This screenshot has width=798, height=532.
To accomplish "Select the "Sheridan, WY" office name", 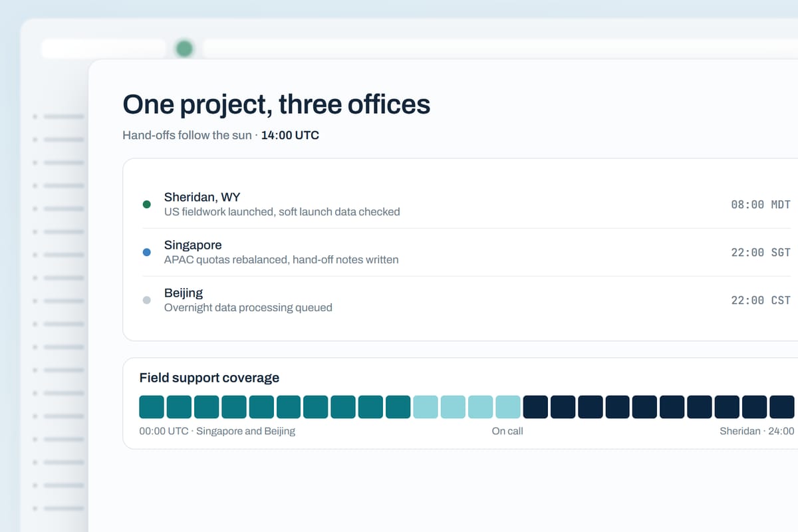I will tap(202, 197).
